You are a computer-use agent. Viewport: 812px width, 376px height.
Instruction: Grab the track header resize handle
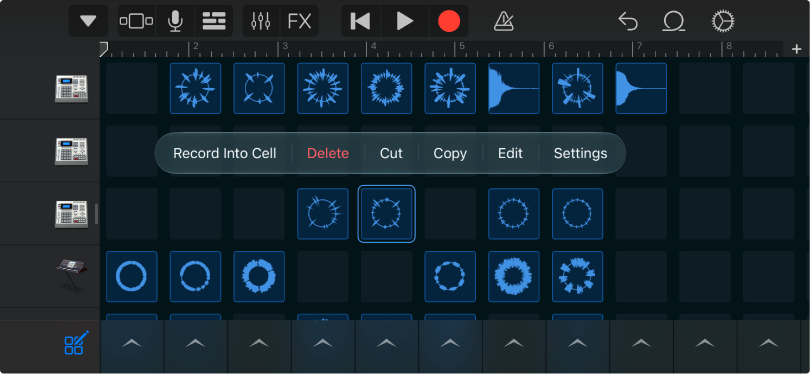coord(96,214)
